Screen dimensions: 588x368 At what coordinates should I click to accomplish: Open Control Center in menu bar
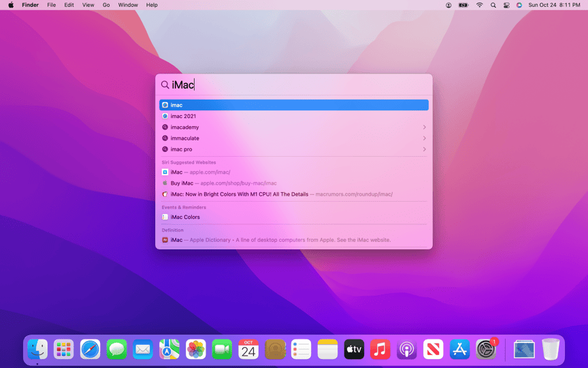(506, 5)
